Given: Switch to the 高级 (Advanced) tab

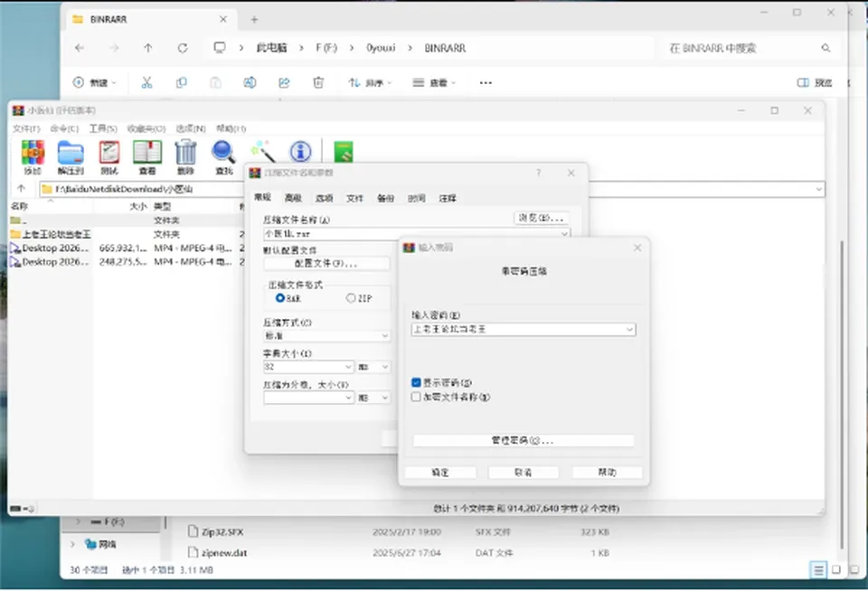Looking at the screenshot, I should (x=293, y=198).
